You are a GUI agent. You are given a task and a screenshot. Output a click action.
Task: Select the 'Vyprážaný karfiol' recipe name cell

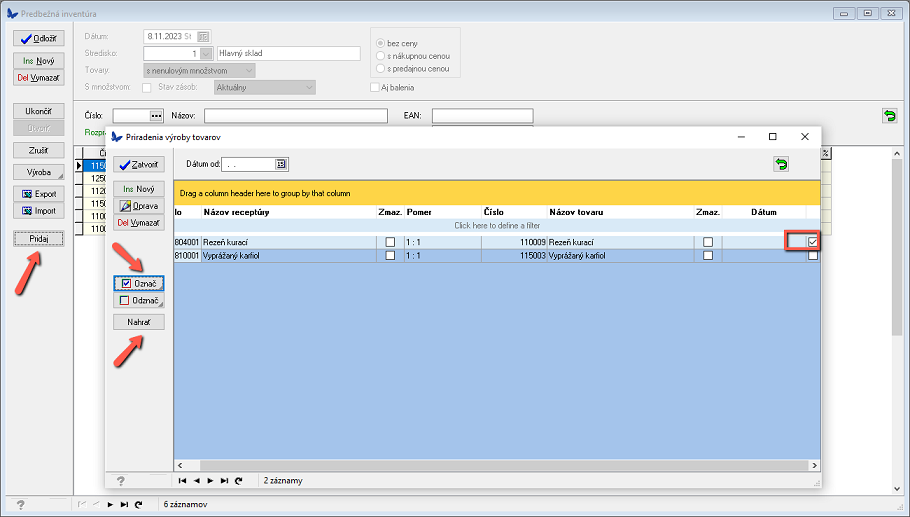[x=288, y=256]
